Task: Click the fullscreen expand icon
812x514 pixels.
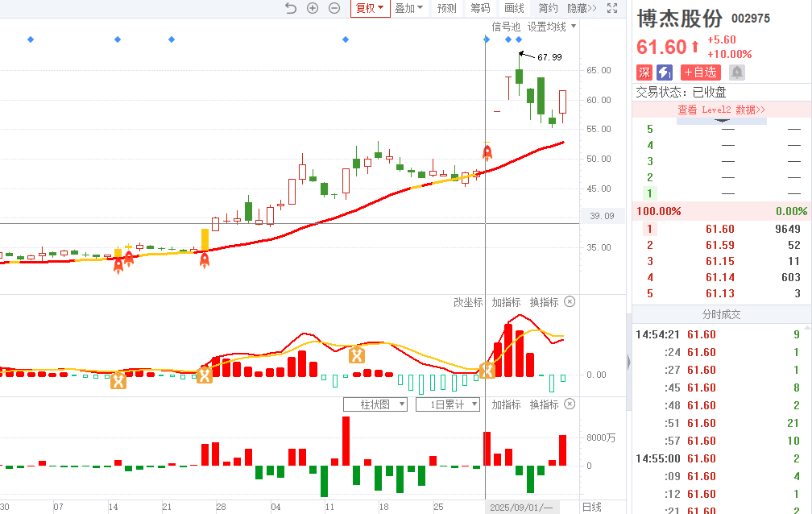Action: (x=613, y=8)
